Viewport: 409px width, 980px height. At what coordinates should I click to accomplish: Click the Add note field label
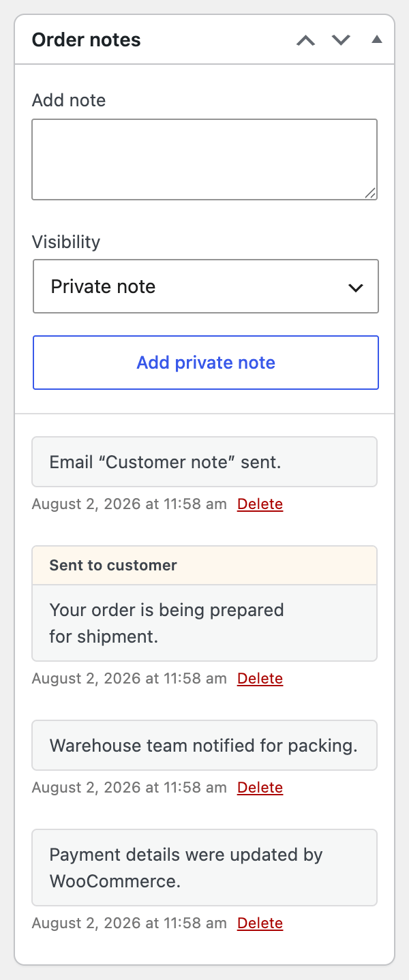tap(69, 100)
